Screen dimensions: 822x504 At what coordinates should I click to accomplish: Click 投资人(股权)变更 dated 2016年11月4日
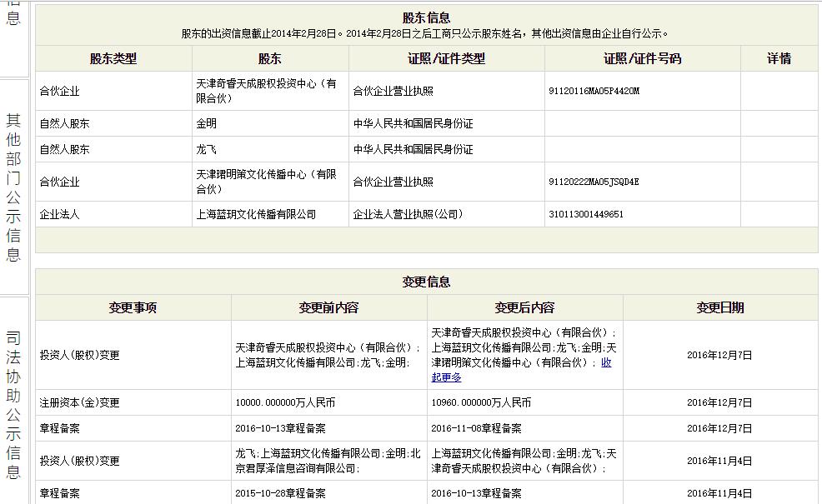(x=80, y=461)
